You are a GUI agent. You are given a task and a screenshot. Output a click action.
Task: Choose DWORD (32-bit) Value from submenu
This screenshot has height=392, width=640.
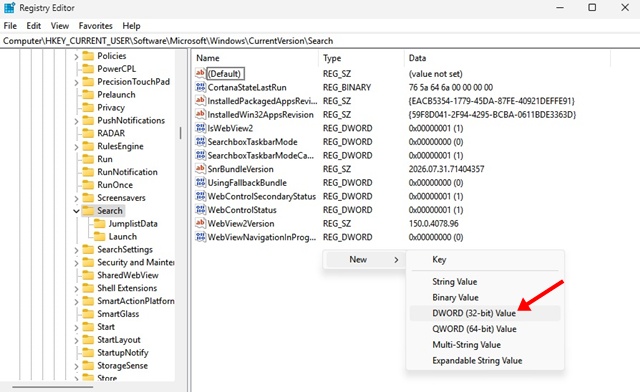click(x=485, y=313)
